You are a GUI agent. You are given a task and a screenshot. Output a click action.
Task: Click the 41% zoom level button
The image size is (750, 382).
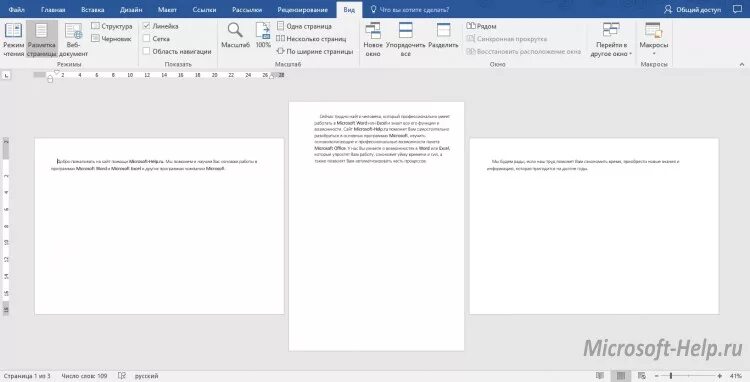coord(736,376)
